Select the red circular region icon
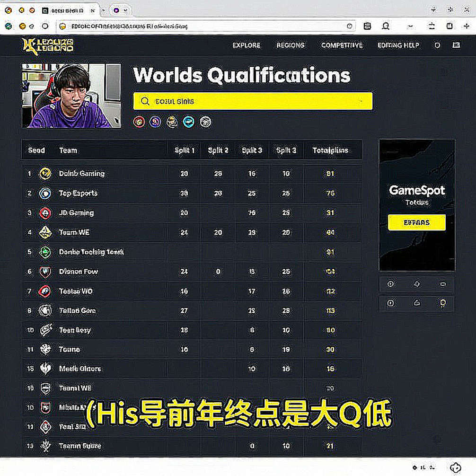The image size is (476, 476). point(139,122)
